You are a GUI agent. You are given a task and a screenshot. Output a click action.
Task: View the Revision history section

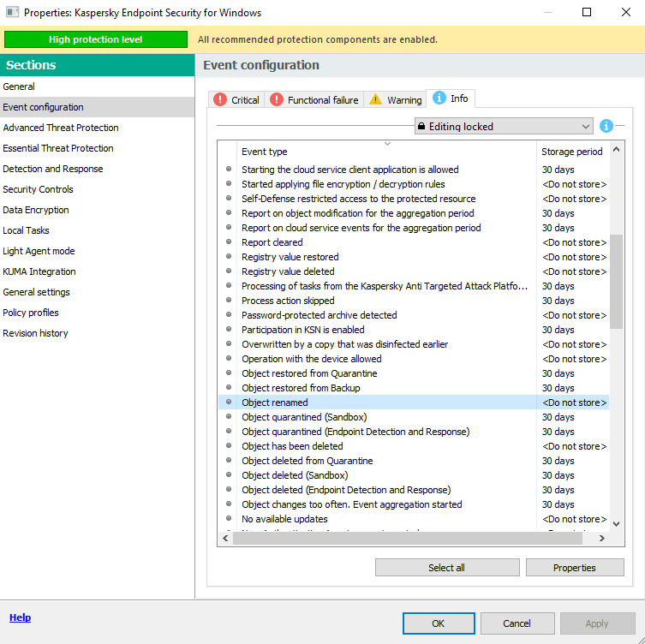pyautogui.click(x=97, y=333)
